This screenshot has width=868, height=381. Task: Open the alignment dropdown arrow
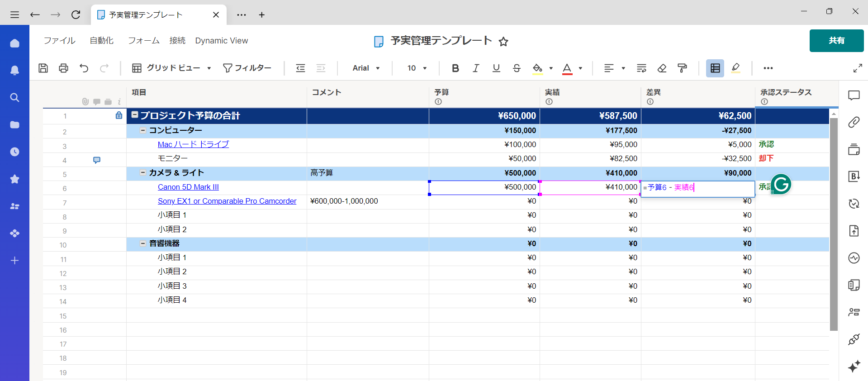(623, 68)
